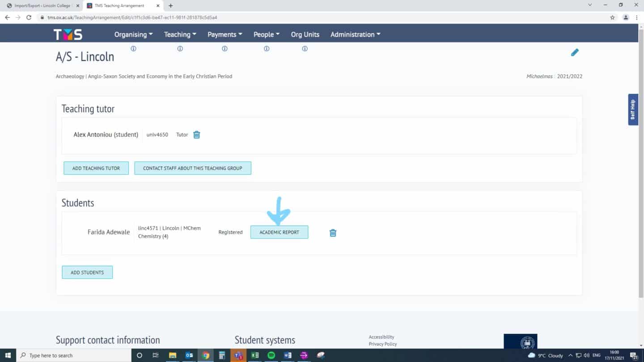The height and width of the screenshot is (362, 644).
Task: Delete tutor Alex Antoniou with trash icon
Action: tap(196, 135)
